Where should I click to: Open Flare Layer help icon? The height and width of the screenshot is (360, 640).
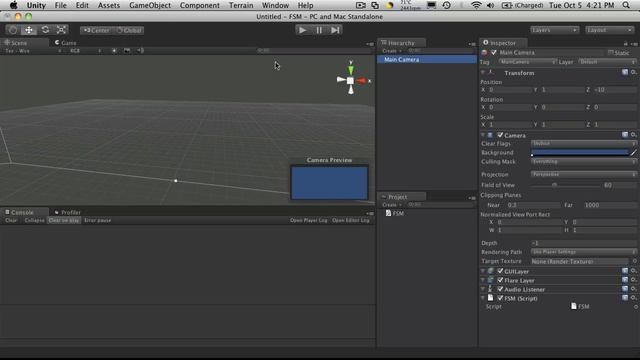pos(625,280)
